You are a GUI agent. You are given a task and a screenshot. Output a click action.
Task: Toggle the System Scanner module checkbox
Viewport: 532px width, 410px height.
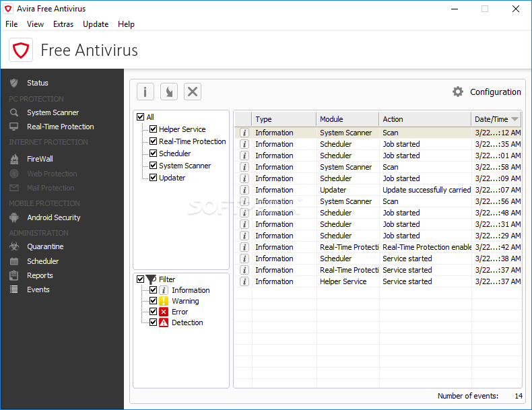(x=154, y=166)
